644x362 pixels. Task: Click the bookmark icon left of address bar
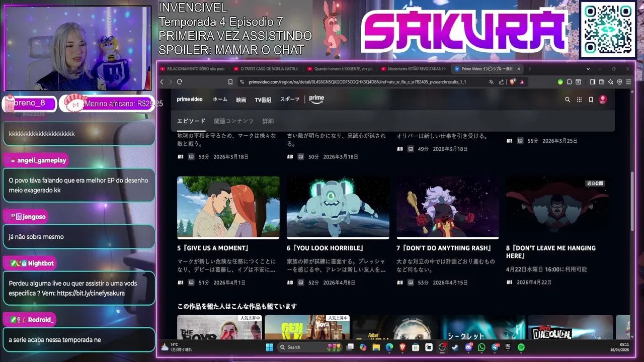point(230,81)
